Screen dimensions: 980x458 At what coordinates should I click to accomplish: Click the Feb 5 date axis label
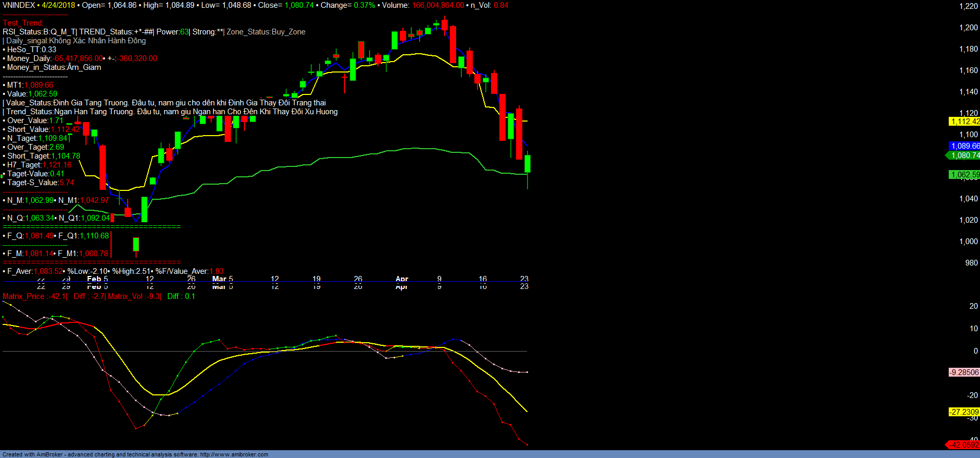[x=97, y=279]
